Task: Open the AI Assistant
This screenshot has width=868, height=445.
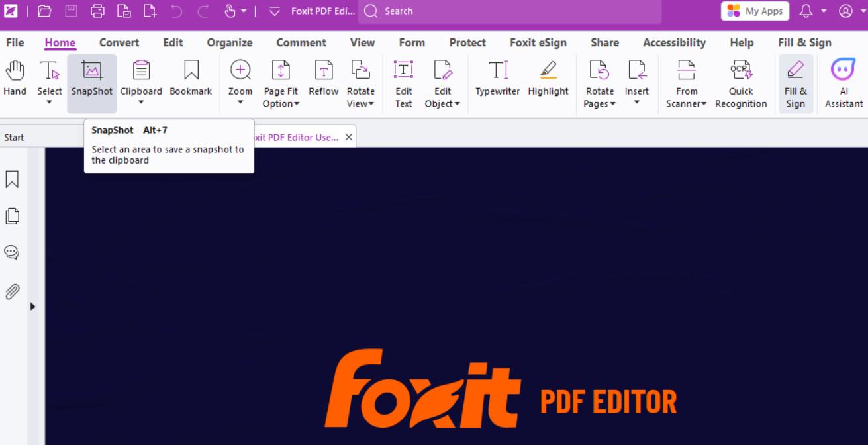Action: tap(843, 83)
